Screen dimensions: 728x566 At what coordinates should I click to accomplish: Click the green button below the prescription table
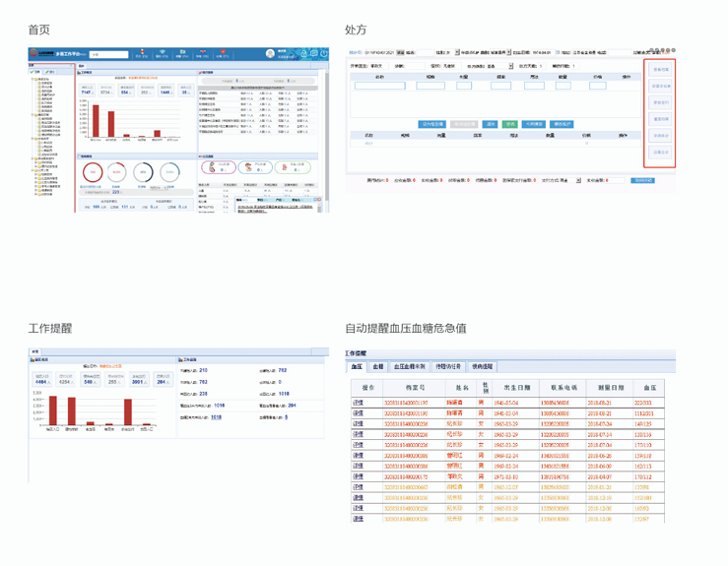[x=510, y=125]
